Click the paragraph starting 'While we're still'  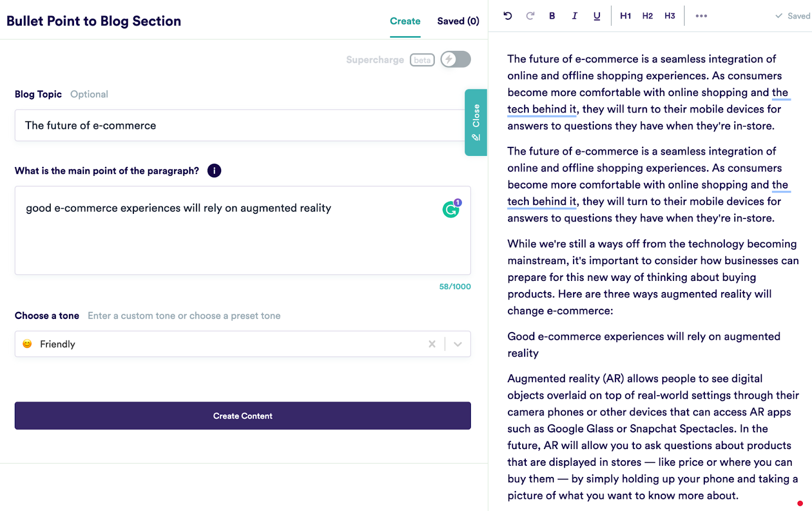tap(653, 277)
